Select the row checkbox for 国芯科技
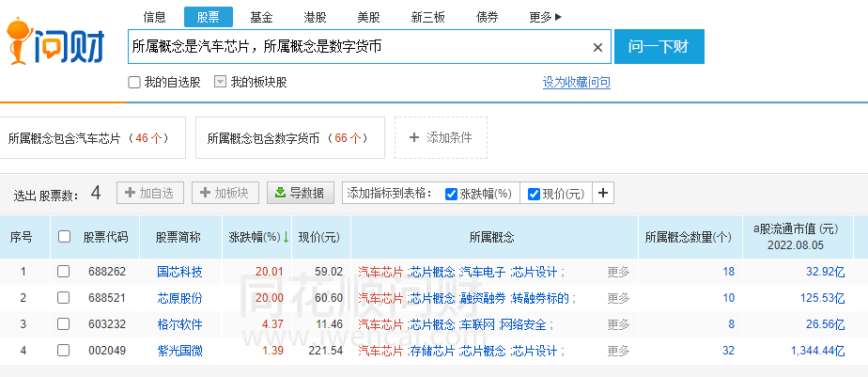 [64, 272]
